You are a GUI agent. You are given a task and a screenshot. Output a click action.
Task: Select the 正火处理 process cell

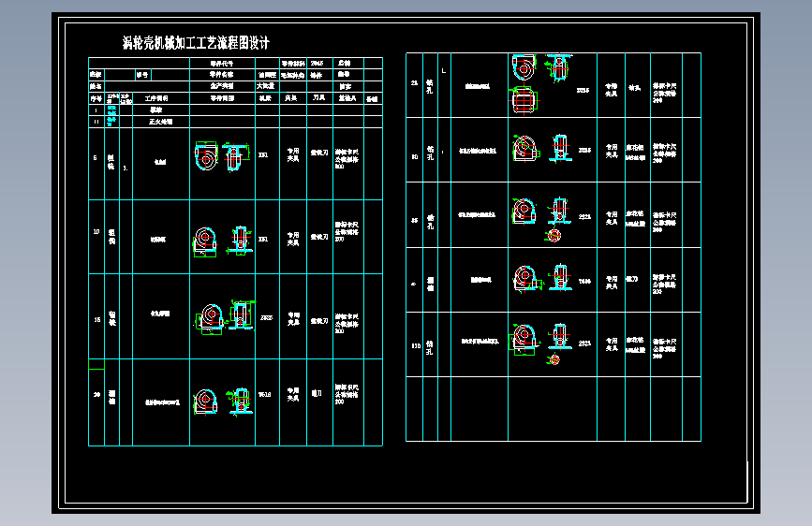(160, 122)
